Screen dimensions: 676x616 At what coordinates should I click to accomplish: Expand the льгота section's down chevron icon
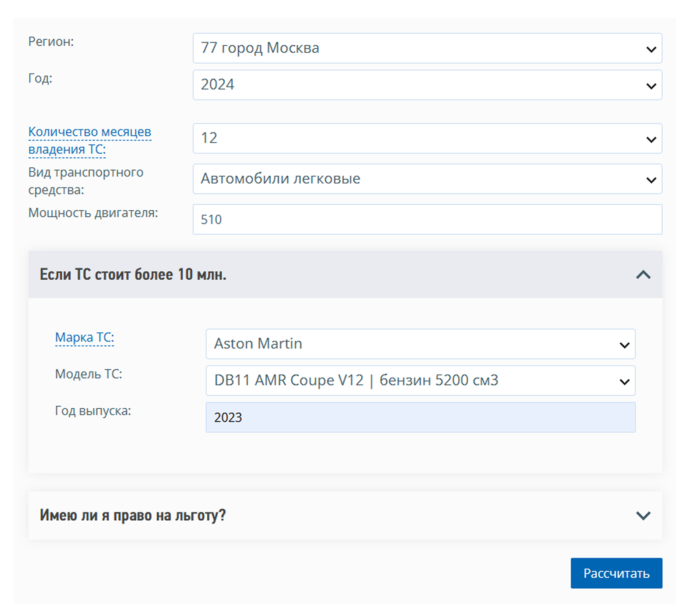[x=643, y=515]
